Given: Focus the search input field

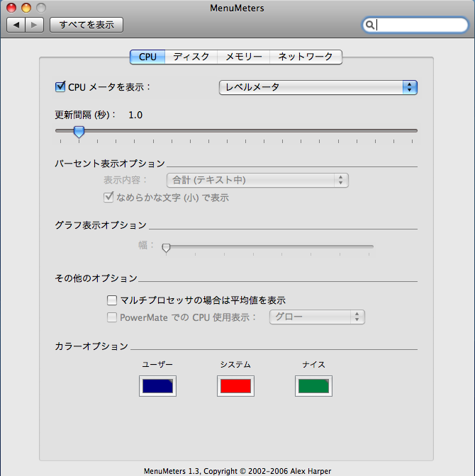Looking at the screenshot, I should pyautogui.click(x=415, y=25).
